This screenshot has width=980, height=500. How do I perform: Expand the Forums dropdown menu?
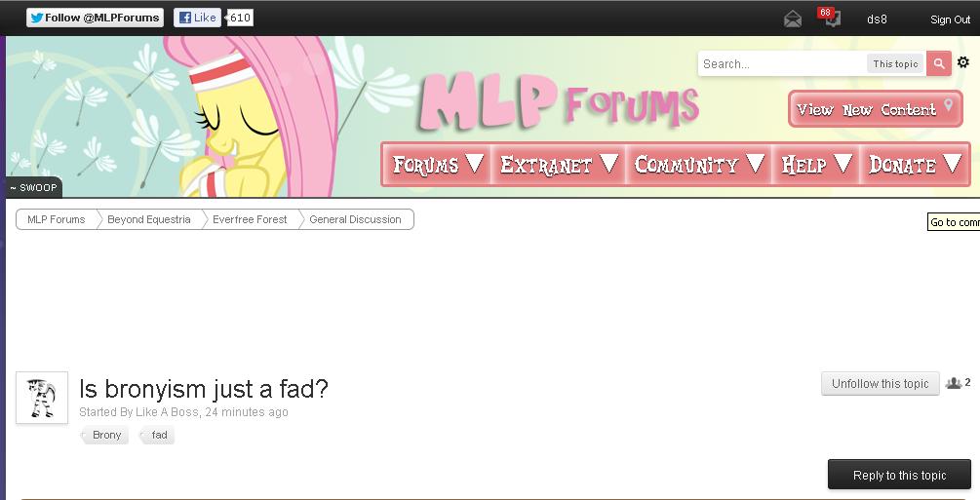(x=438, y=165)
